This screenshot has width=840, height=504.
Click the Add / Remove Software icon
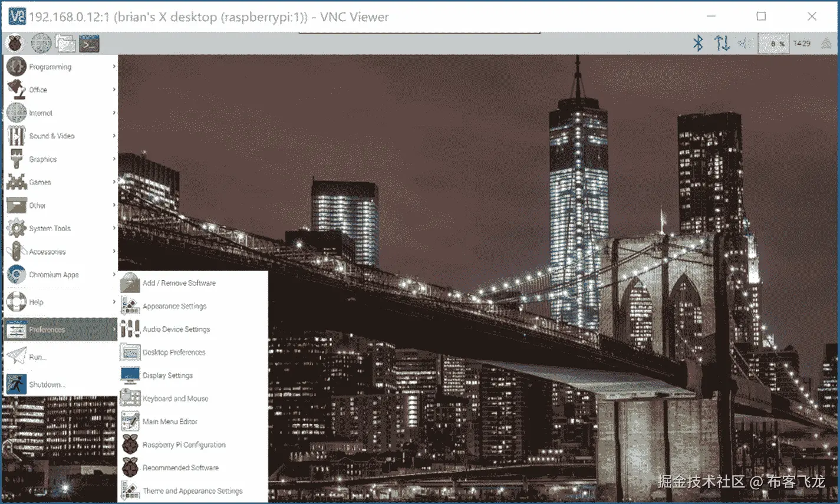coord(130,283)
